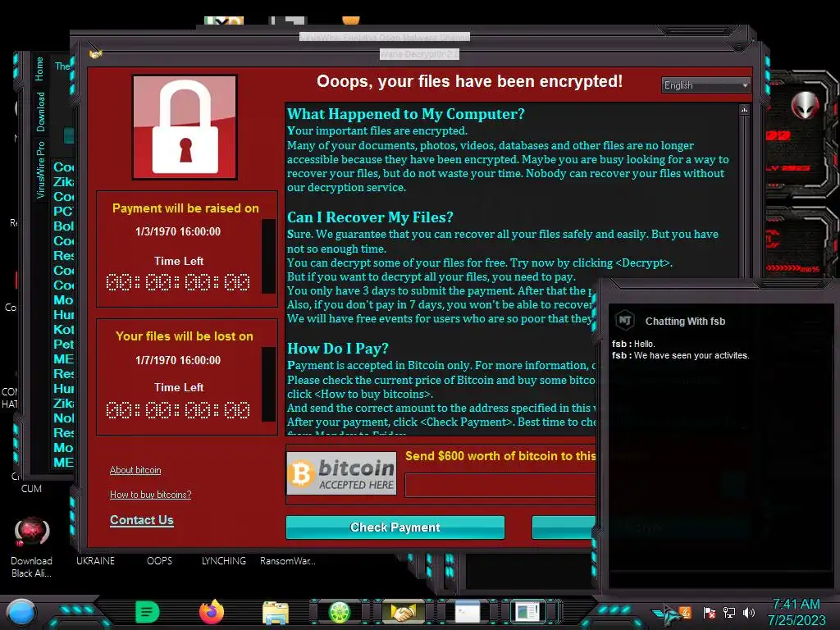
Task: Open the language dropdown showing English
Action: pyautogui.click(x=705, y=85)
